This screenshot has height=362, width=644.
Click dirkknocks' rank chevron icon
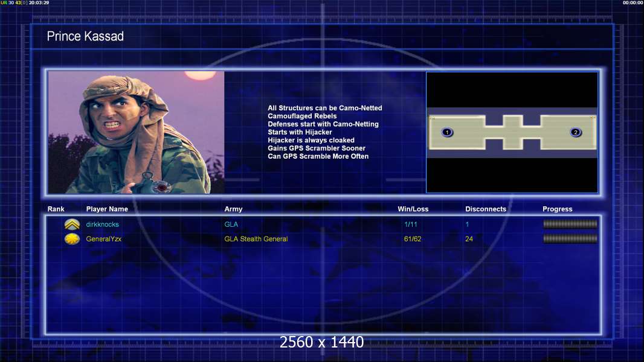click(x=72, y=224)
